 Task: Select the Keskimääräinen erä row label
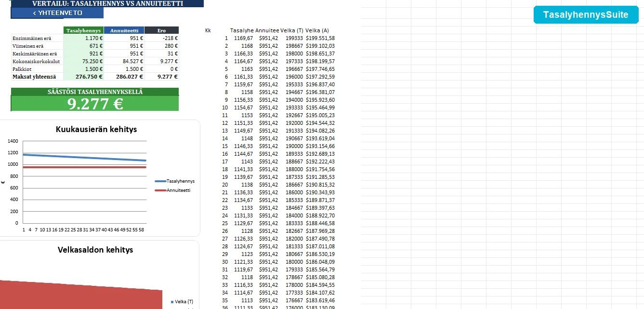click(34, 54)
